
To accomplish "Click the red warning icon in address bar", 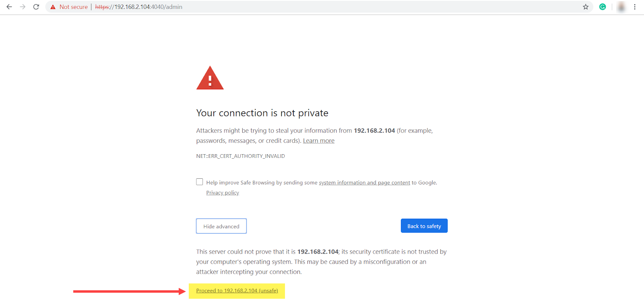I will click(x=53, y=7).
